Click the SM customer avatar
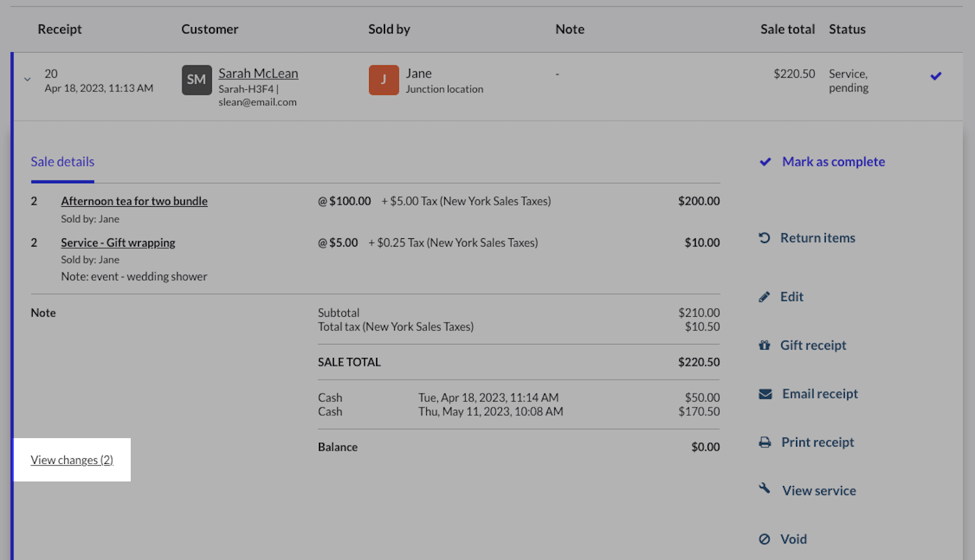 [x=196, y=80]
